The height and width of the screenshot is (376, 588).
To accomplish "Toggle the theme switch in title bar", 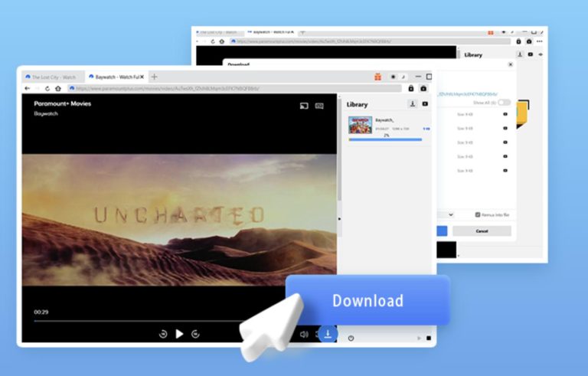I will pyautogui.click(x=397, y=77).
